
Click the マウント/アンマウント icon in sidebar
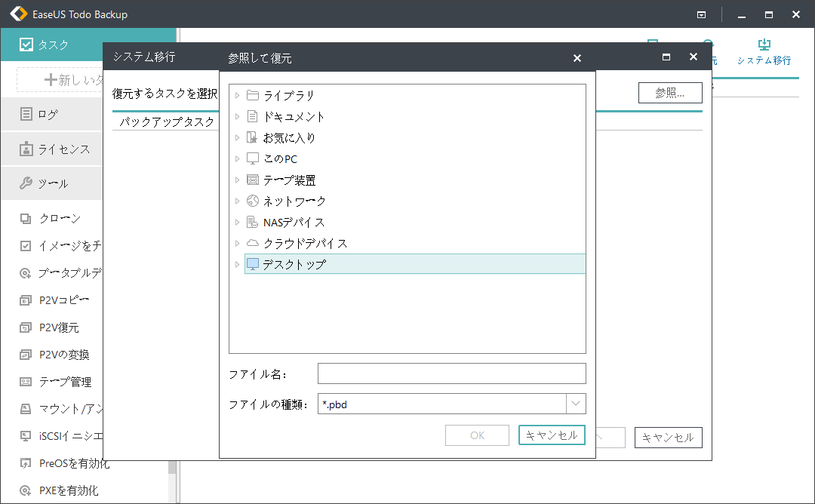click(x=26, y=409)
